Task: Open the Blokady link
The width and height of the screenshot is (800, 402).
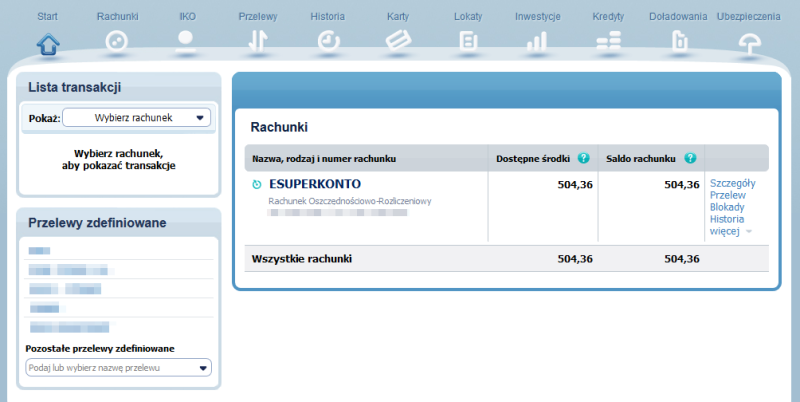Action: tap(727, 207)
